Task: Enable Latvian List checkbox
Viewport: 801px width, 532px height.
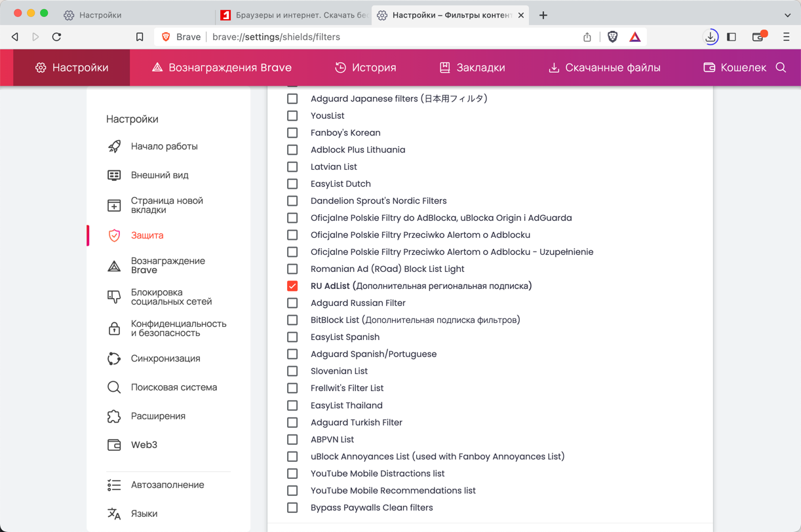Action: pos(292,167)
